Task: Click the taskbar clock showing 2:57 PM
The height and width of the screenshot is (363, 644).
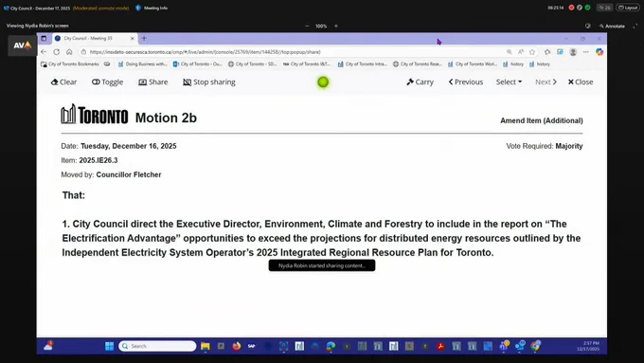Action: point(588,346)
